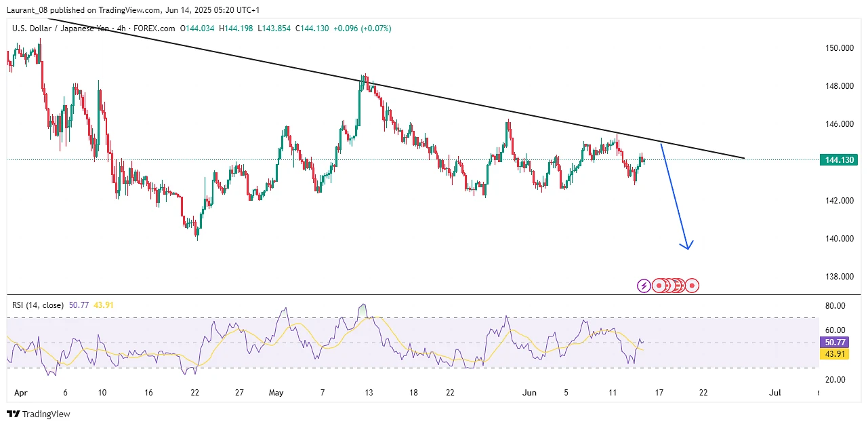Click the blue downward projection arrow
This screenshot has width=868, height=426.
click(676, 198)
